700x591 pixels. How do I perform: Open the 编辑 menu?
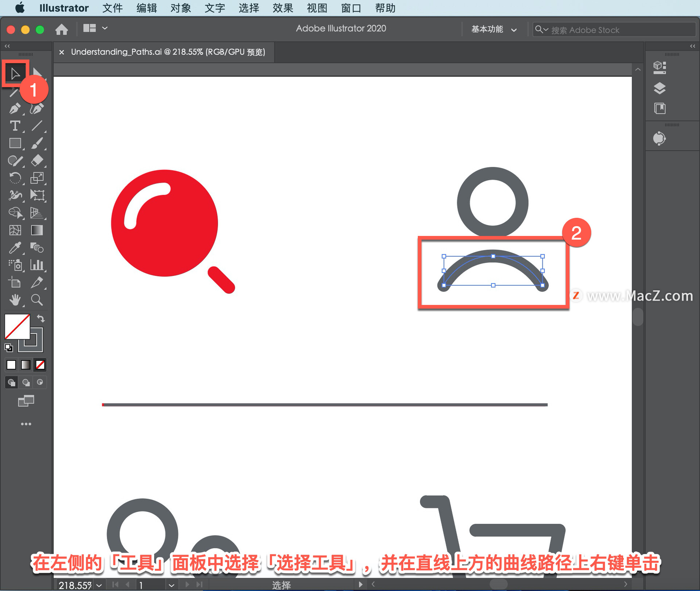click(x=147, y=8)
